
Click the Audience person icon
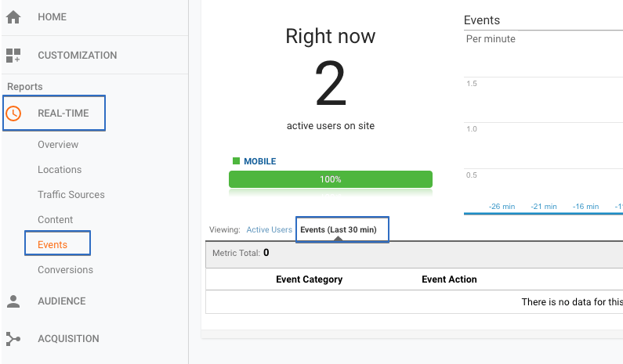point(13,301)
